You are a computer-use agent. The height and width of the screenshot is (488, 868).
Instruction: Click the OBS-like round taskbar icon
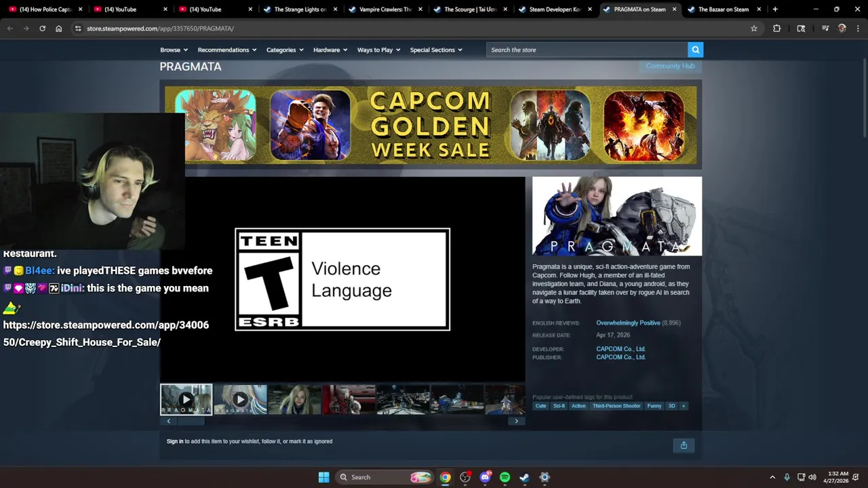[x=465, y=477]
